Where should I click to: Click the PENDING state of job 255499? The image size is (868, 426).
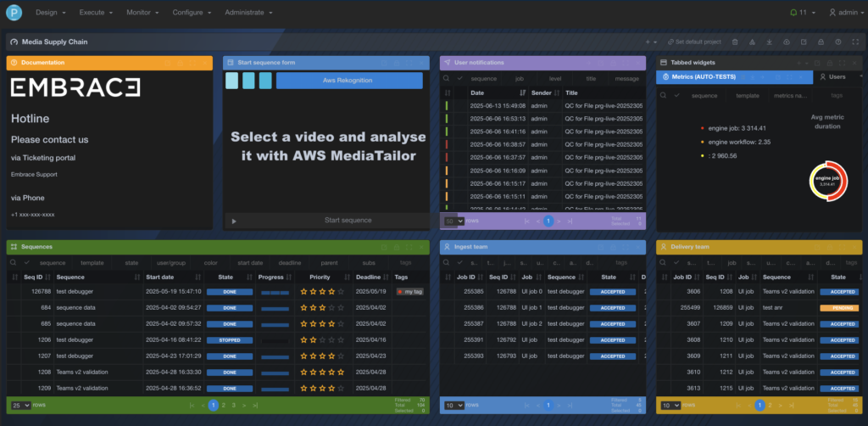click(839, 308)
